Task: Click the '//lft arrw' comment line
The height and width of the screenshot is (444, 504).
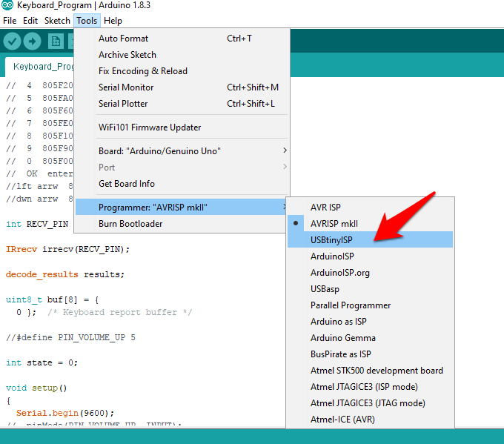Action: click(39, 186)
